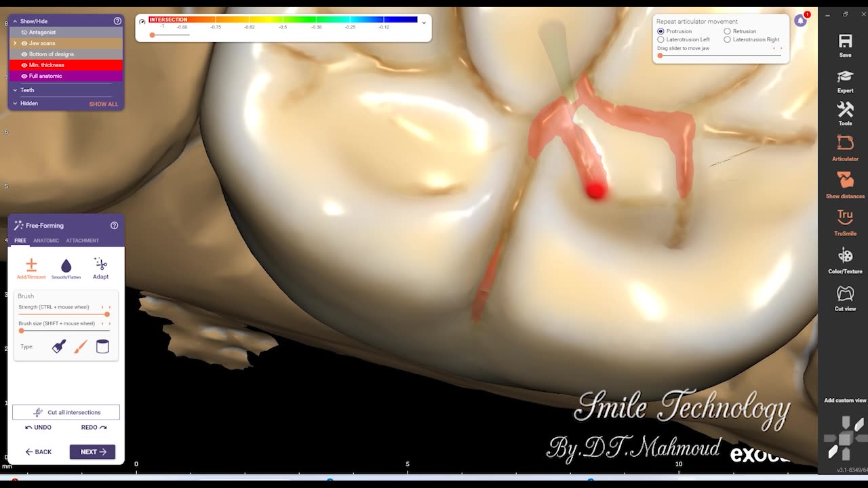Image resolution: width=868 pixels, height=488 pixels.
Task: Select Laterotrusion Right radio button
Action: coord(727,39)
